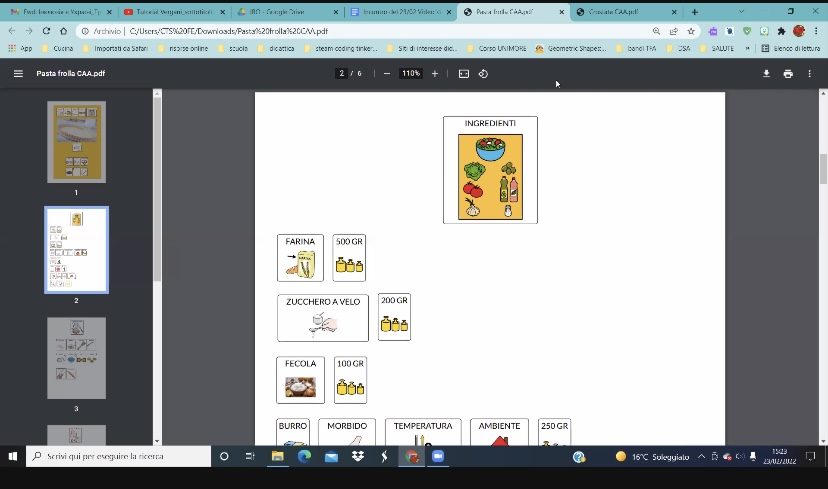The image size is (828, 489).
Task: Click the fit to page icon
Action: (x=464, y=73)
